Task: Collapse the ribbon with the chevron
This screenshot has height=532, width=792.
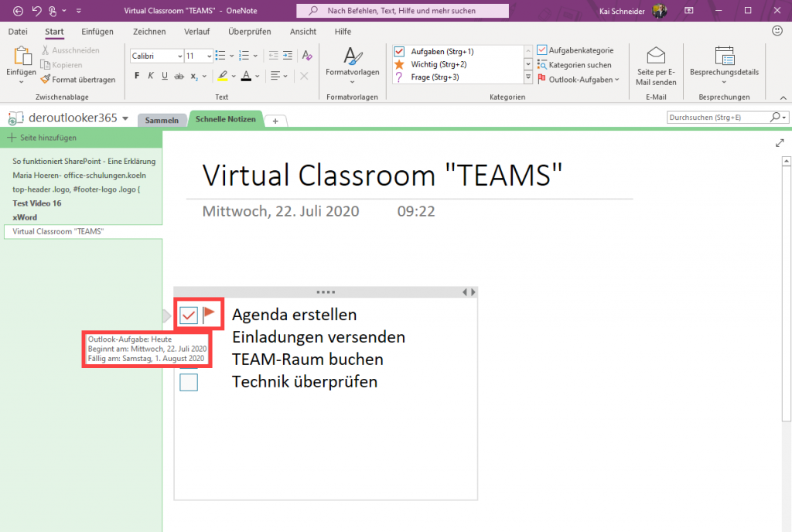Action: click(x=783, y=97)
